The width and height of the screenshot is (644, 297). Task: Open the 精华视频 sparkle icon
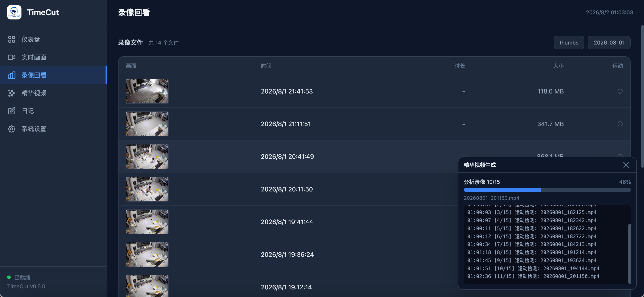11,93
